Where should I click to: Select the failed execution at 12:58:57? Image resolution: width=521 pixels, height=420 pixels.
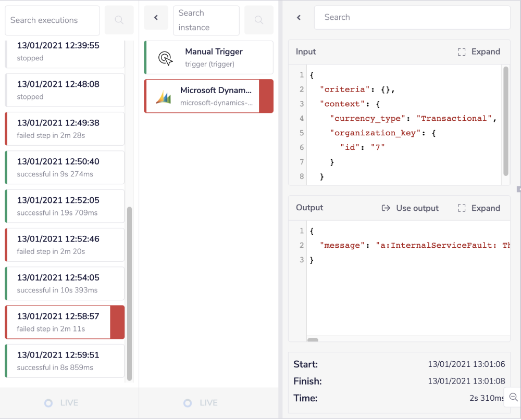tap(63, 322)
